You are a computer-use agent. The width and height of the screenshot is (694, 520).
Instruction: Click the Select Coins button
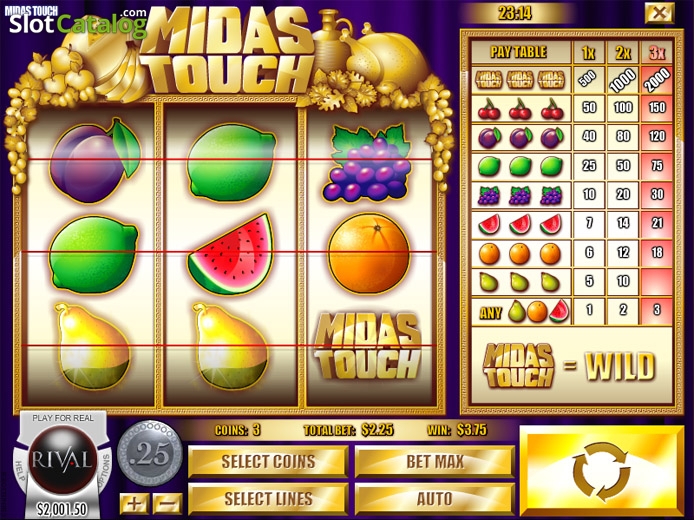click(268, 462)
